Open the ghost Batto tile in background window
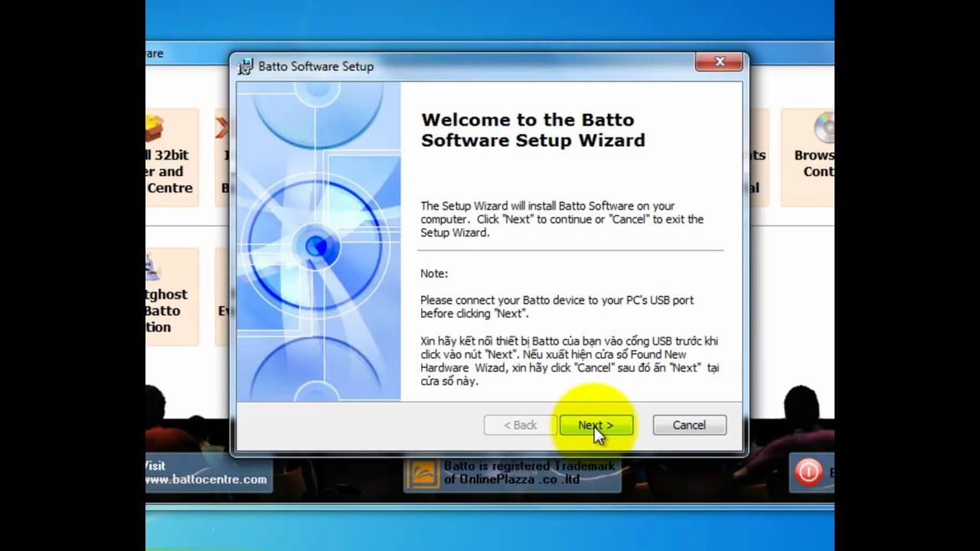The width and height of the screenshot is (980, 551). 171,297
